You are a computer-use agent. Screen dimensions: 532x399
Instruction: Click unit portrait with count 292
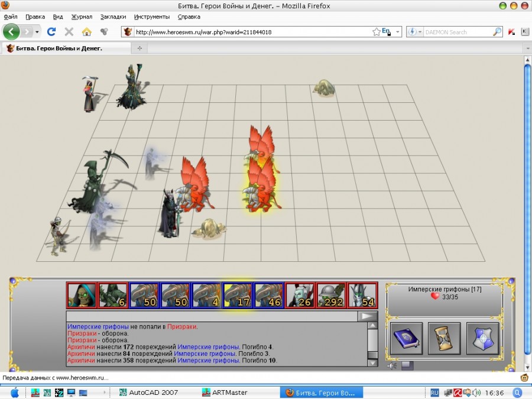click(330, 295)
